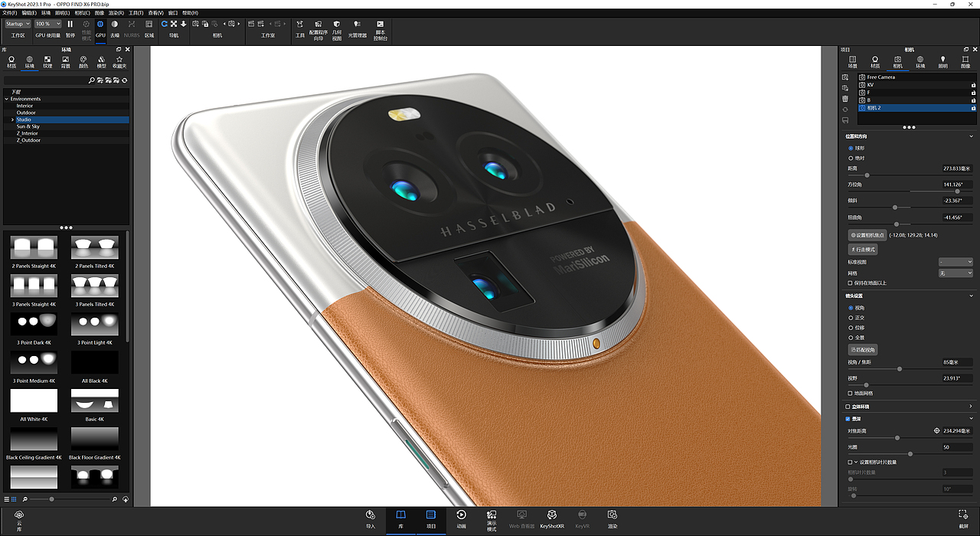
Task: Open the 窗口 menu
Action: pyautogui.click(x=171, y=12)
